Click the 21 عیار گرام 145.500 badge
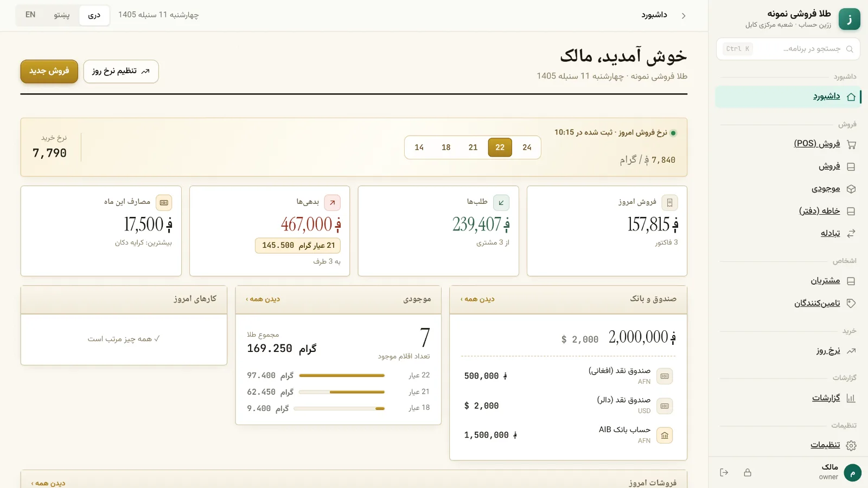 click(x=298, y=246)
